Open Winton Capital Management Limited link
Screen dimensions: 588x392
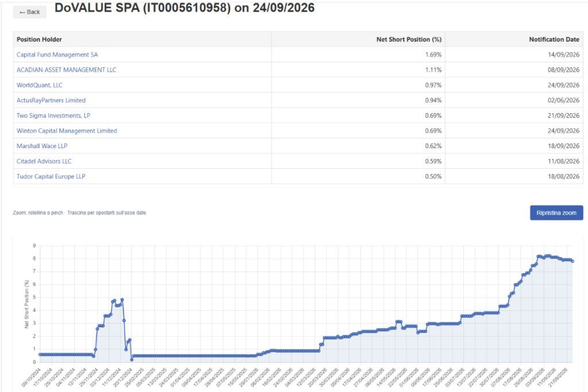point(67,131)
